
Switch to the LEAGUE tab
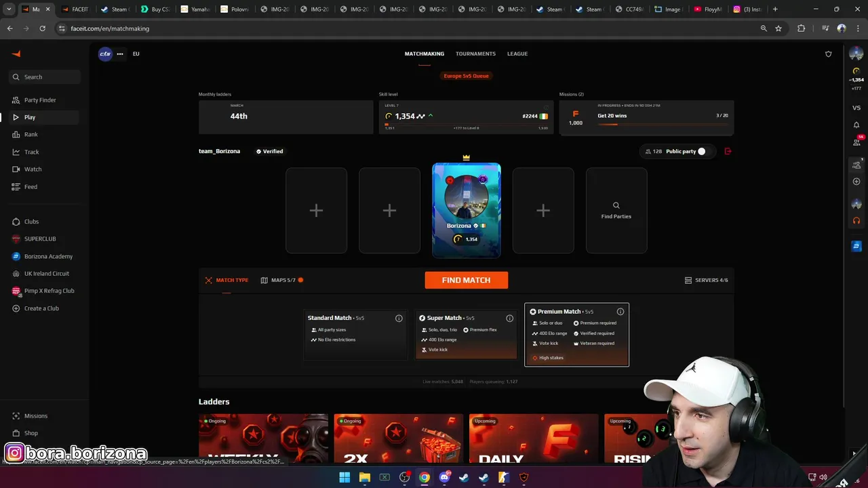pos(517,54)
